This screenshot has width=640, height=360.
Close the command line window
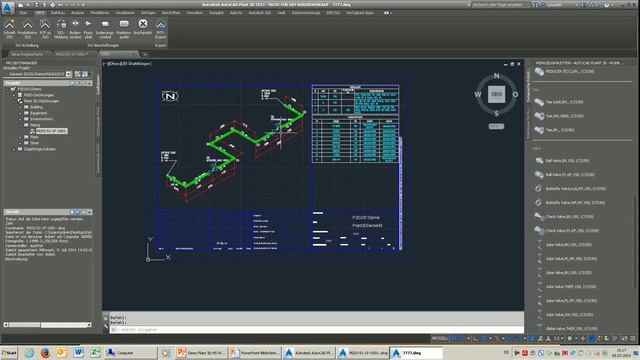point(106,318)
